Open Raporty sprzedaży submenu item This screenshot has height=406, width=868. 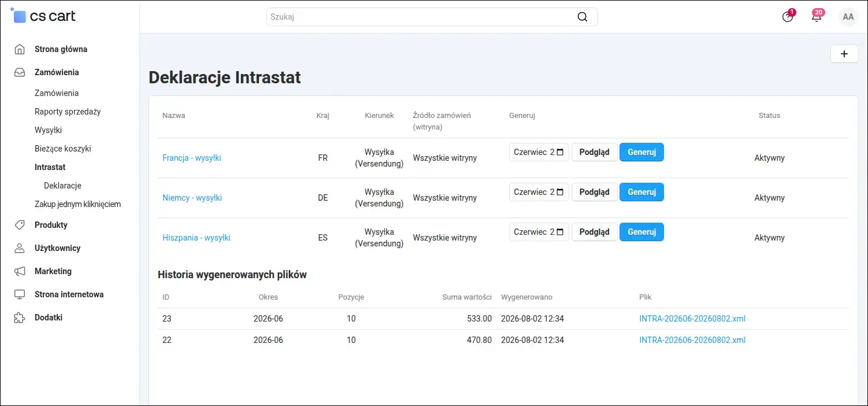[x=68, y=112]
